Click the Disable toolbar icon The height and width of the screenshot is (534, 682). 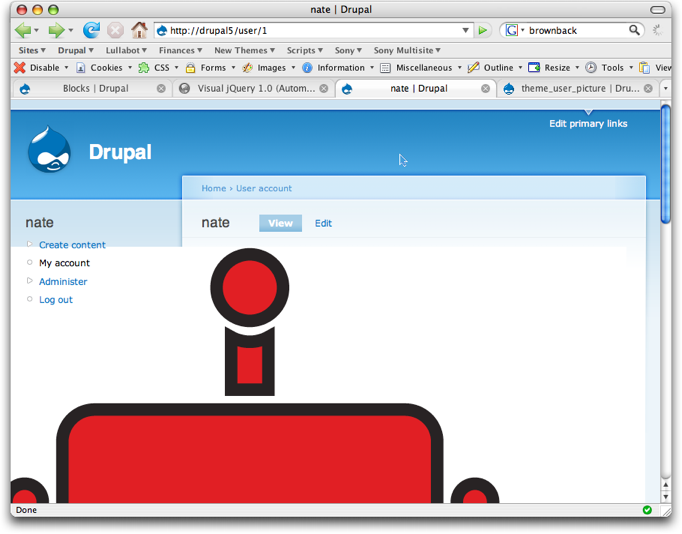20,67
